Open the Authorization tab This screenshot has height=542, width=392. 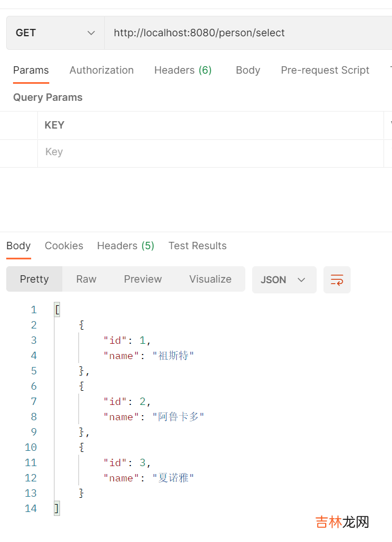[x=101, y=70]
